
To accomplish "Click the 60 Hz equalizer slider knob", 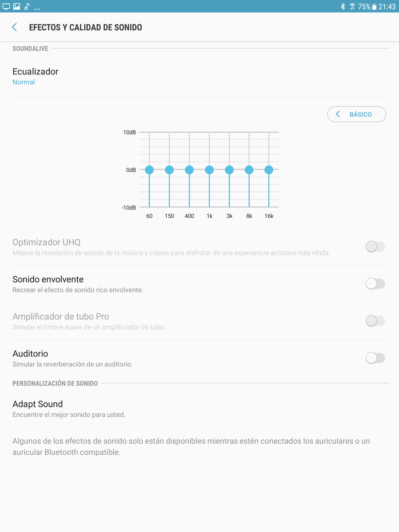I will [x=149, y=170].
